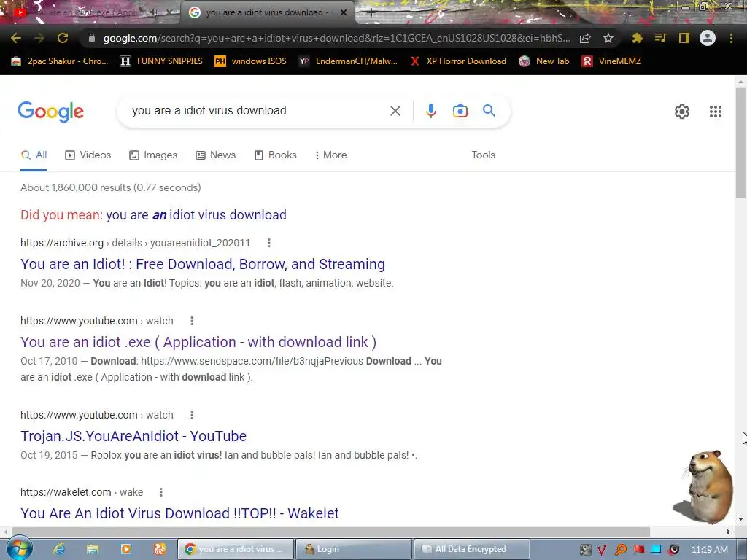747x560 pixels.
Task: Open the file explorer taskbar icon
Action: [93, 549]
